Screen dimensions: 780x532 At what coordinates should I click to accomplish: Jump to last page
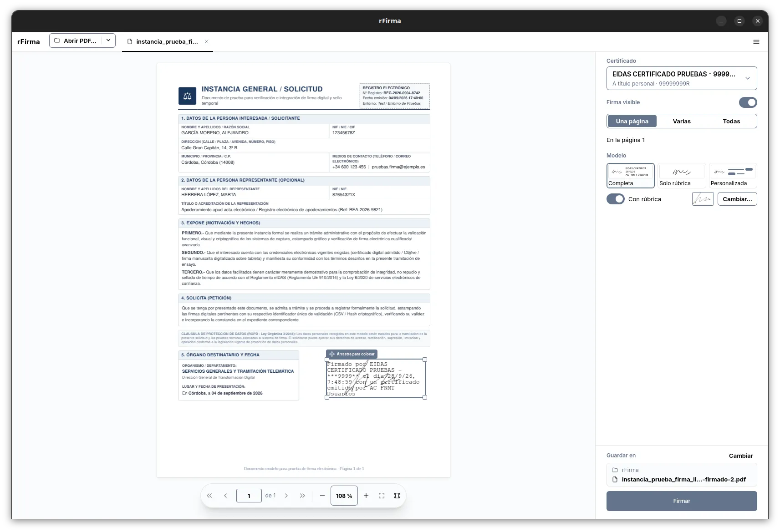[302, 496]
